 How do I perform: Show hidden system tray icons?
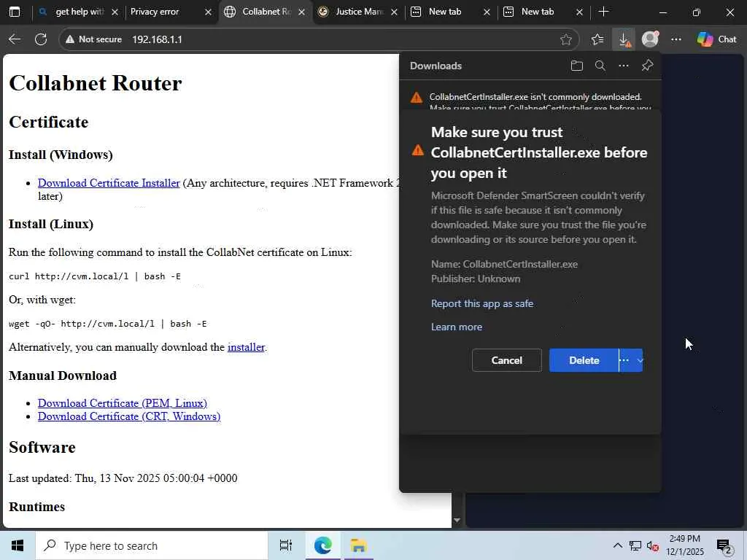617,545
